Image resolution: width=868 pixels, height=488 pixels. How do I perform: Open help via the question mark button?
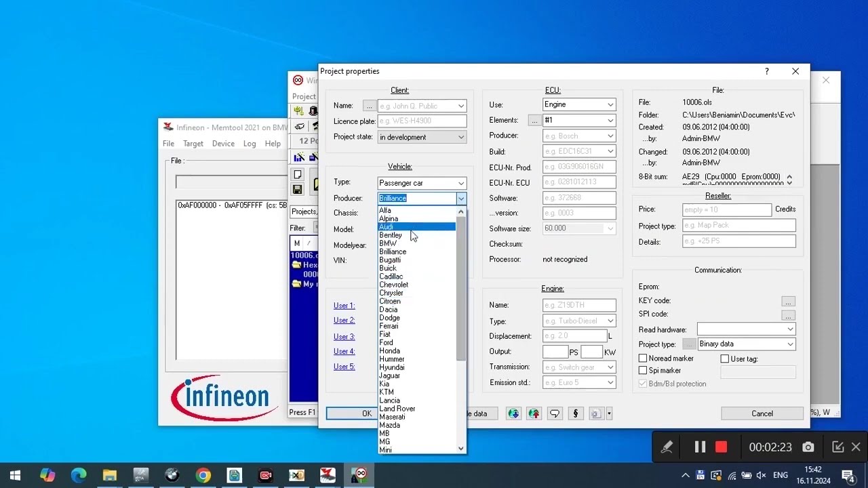[x=767, y=71]
